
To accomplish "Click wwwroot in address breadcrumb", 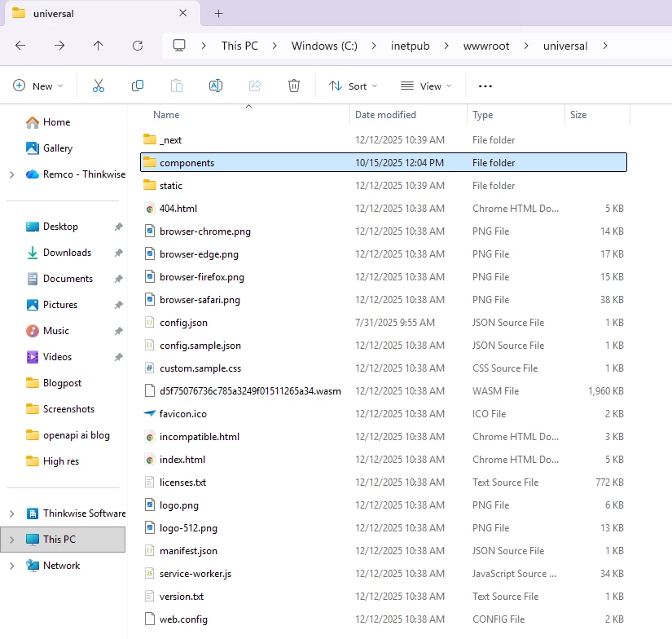I will pos(486,46).
